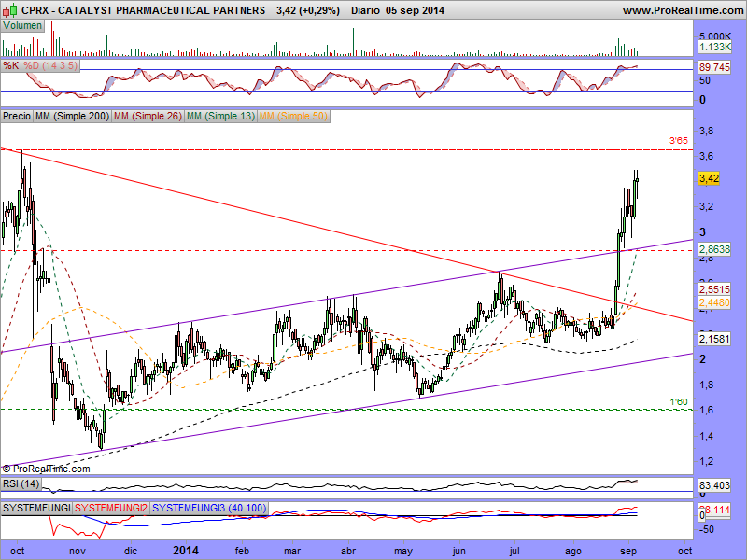Click the 1.133K volume value tag
747x560 pixels.
pyautogui.click(x=714, y=47)
